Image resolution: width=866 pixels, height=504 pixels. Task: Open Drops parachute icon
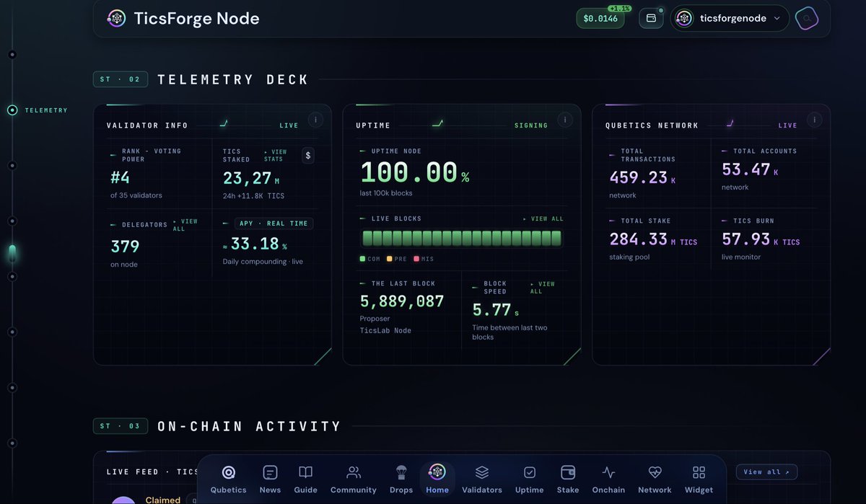point(401,479)
